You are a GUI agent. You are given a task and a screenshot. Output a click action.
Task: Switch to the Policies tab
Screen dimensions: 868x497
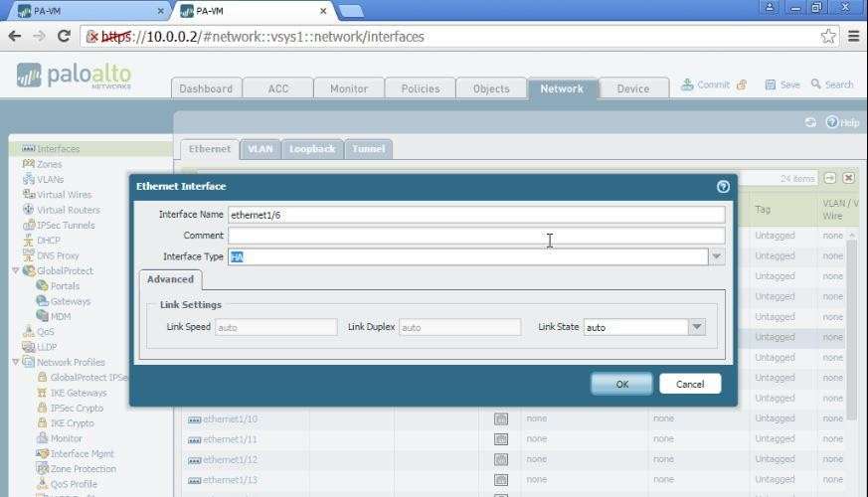coord(420,88)
